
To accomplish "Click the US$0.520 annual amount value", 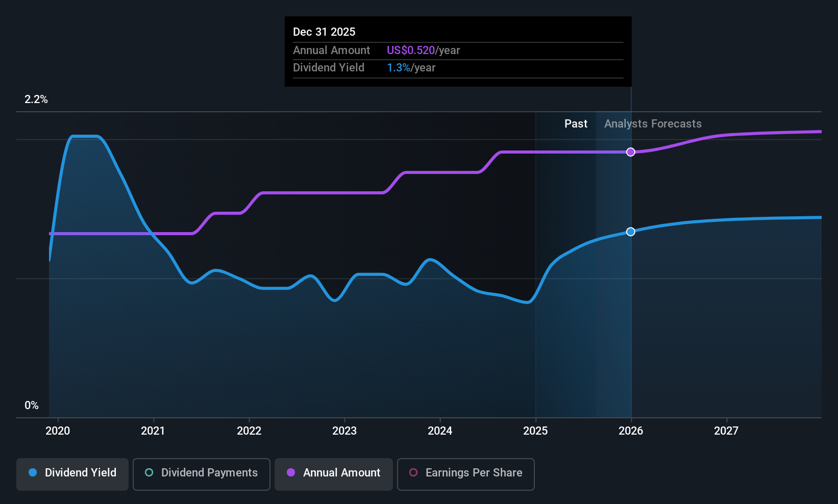I will tap(410, 51).
